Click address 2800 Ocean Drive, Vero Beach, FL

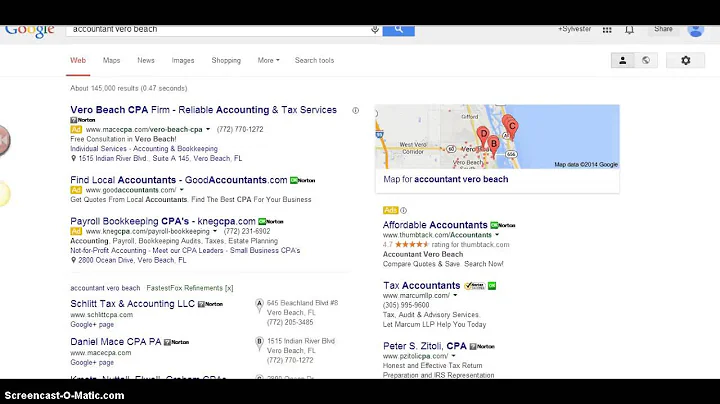pos(132,260)
